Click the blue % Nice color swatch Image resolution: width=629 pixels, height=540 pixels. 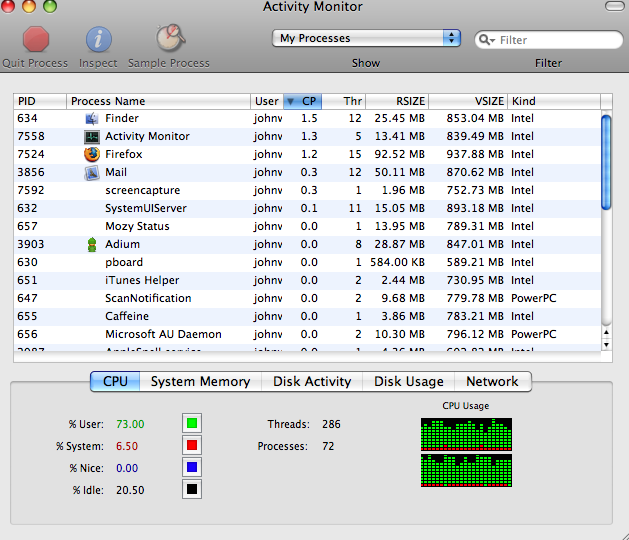point(192,467)
